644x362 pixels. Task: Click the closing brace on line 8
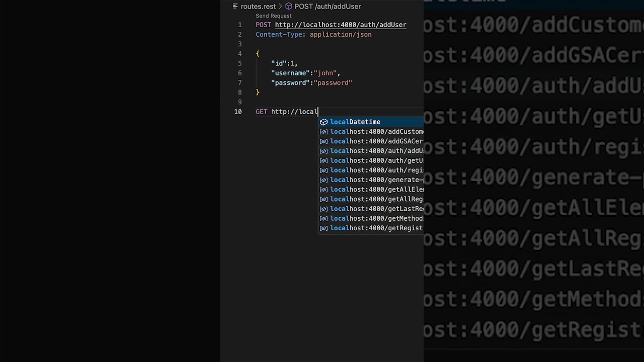[258, 93]
